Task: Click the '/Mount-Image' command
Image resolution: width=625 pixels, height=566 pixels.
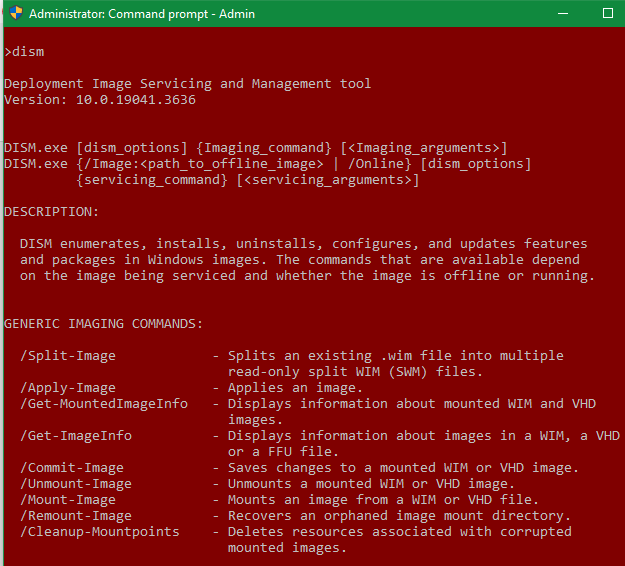Action: [68, 500]
